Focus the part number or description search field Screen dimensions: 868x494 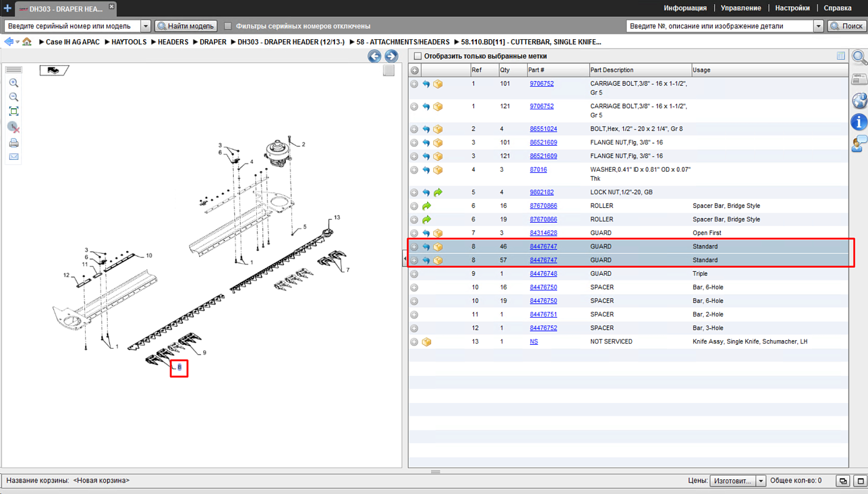tap(720, 26)
